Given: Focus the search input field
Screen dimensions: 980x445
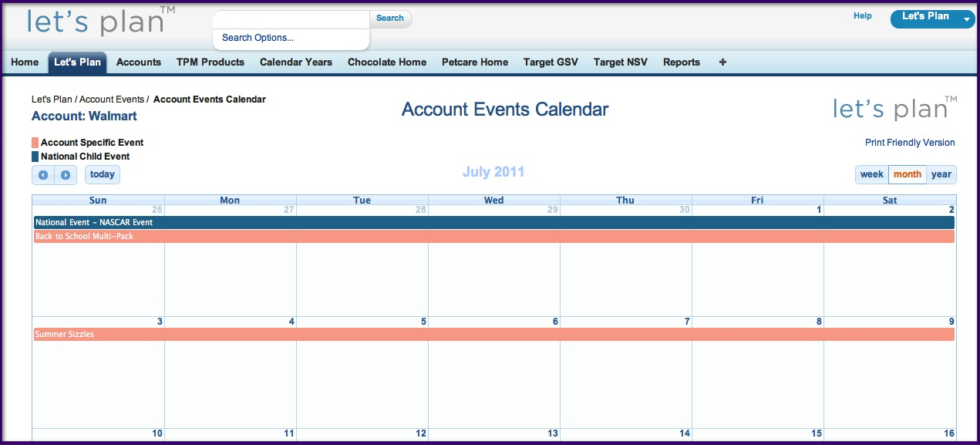Looking at the screenshot, I should click(x=291, y=19).
